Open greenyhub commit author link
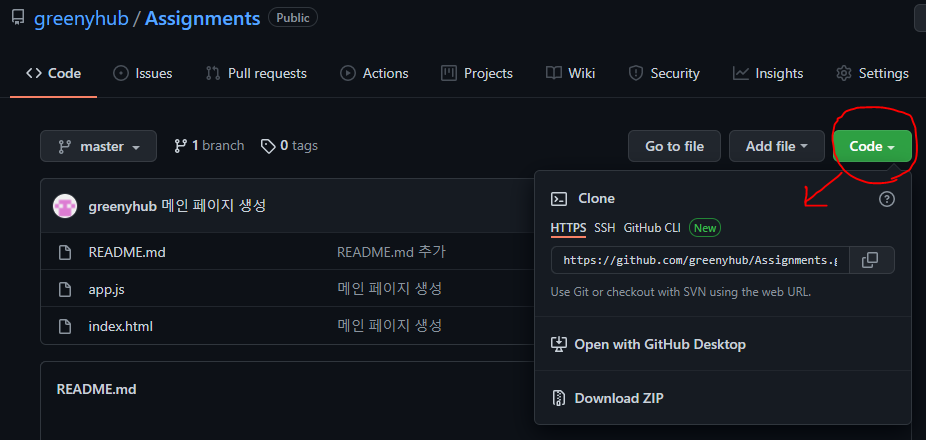Screen dimensions: 926x440 [x=122, y=206]
